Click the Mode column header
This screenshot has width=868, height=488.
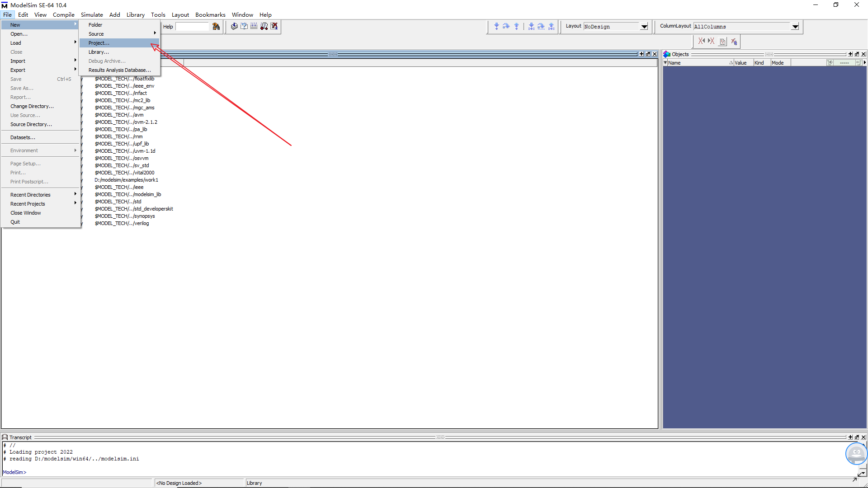[x=780, y=63]
